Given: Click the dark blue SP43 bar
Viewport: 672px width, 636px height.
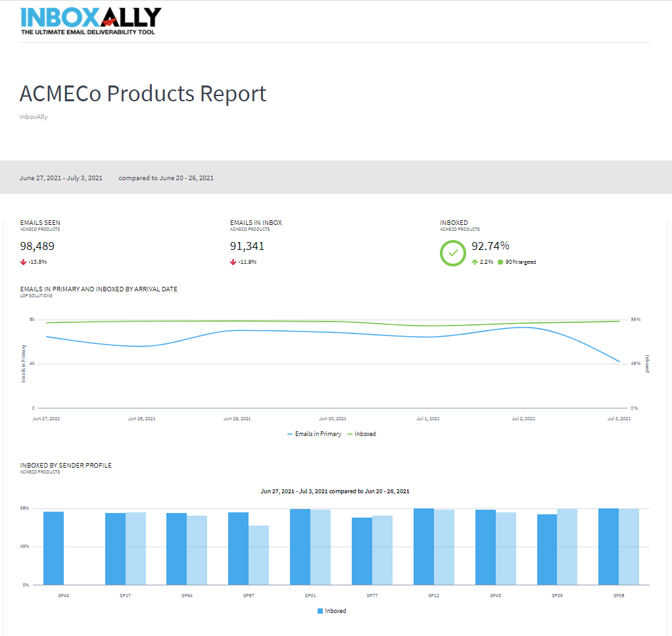Looking at the screenshot, I should pyautogui.click(x=53, y=548).
